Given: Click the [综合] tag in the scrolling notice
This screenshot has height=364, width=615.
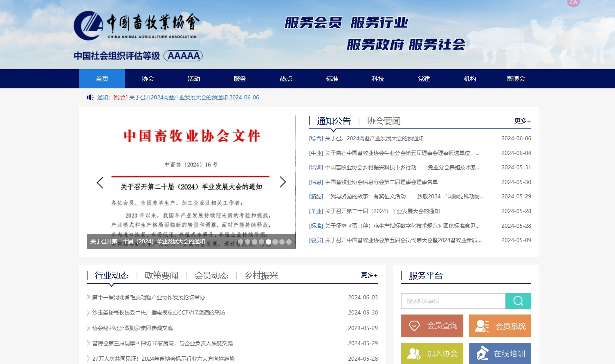Looking at the screenshot, I should click(x=121, y=97).
